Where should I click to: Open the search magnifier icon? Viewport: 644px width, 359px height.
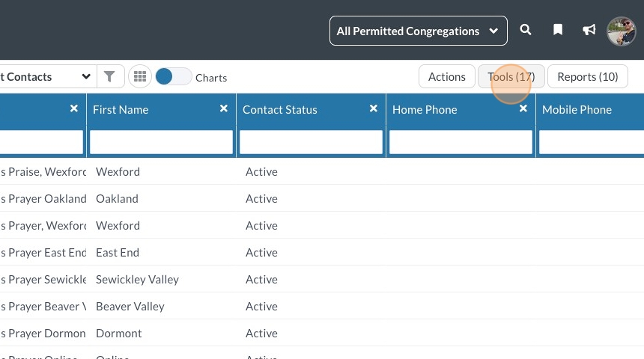point(526,31)
